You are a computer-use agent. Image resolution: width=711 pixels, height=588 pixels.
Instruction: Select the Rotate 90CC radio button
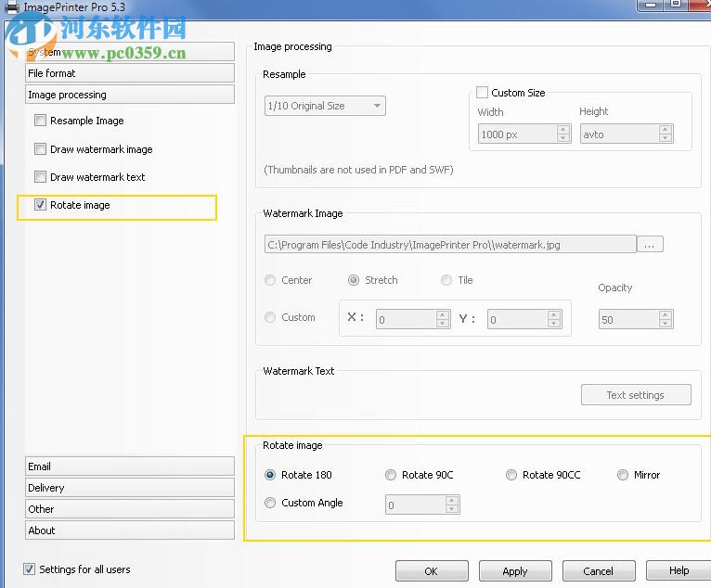click(511, 475)
